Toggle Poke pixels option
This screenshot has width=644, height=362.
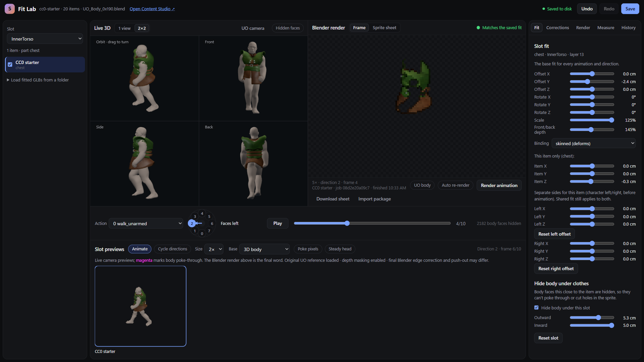click(x=308, y=249)
